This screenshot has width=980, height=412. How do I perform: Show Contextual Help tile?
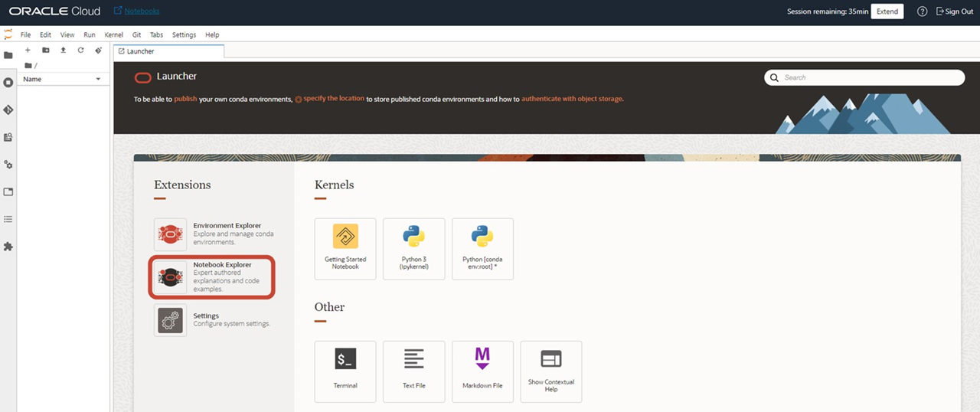coord(551,371)
